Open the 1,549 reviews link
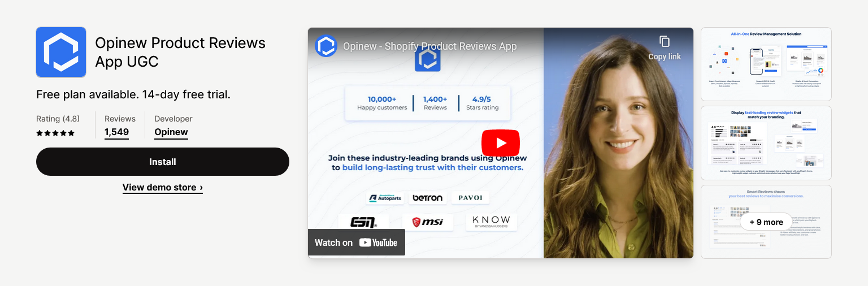 (x=116, y=132)
